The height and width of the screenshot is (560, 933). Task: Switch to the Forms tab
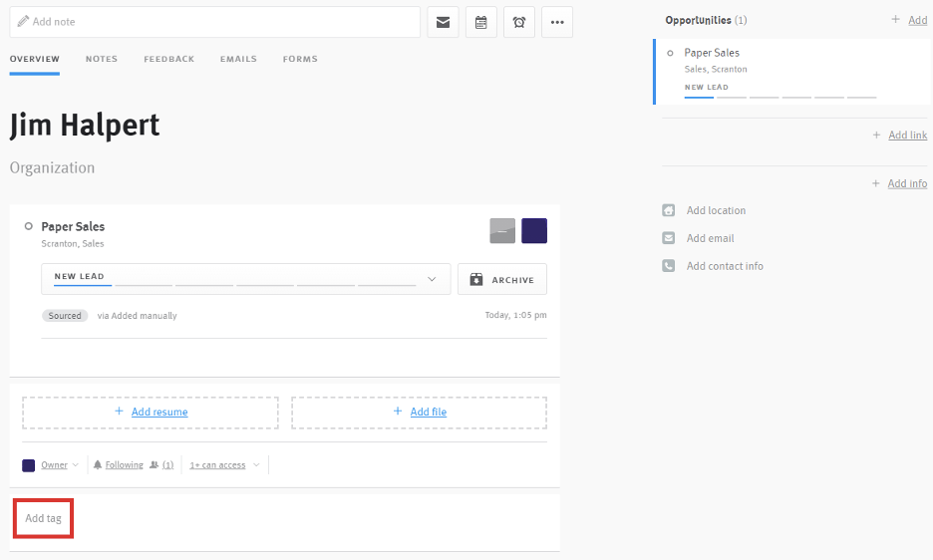[300, 59]
